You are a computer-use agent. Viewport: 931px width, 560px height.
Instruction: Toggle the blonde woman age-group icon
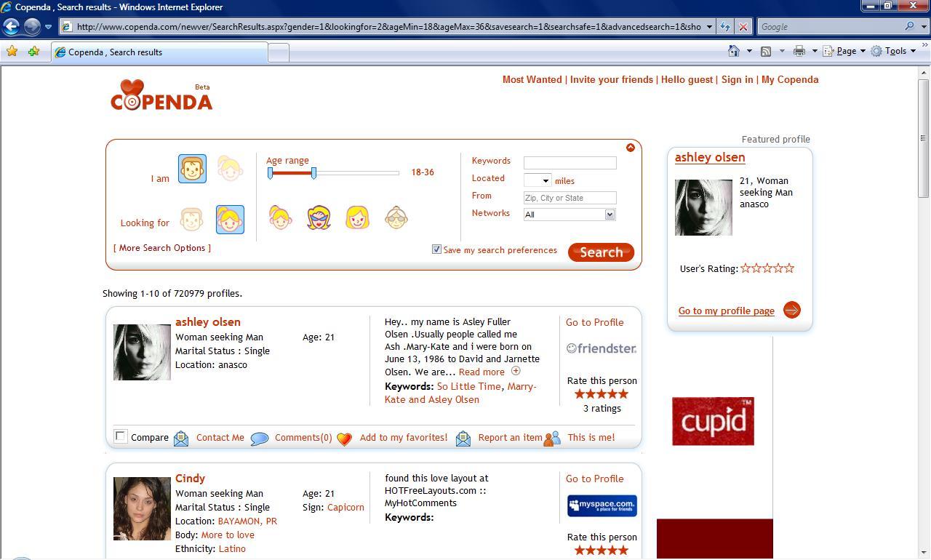(x=357, y=217)
